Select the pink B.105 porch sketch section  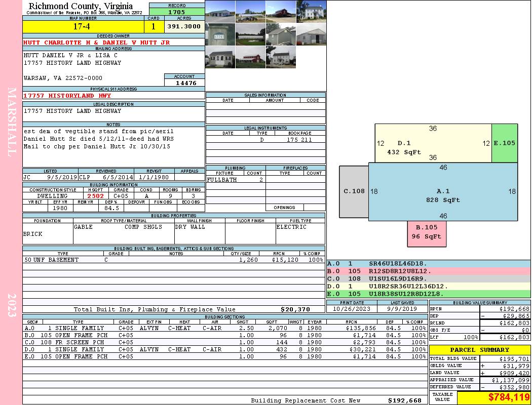426,232
